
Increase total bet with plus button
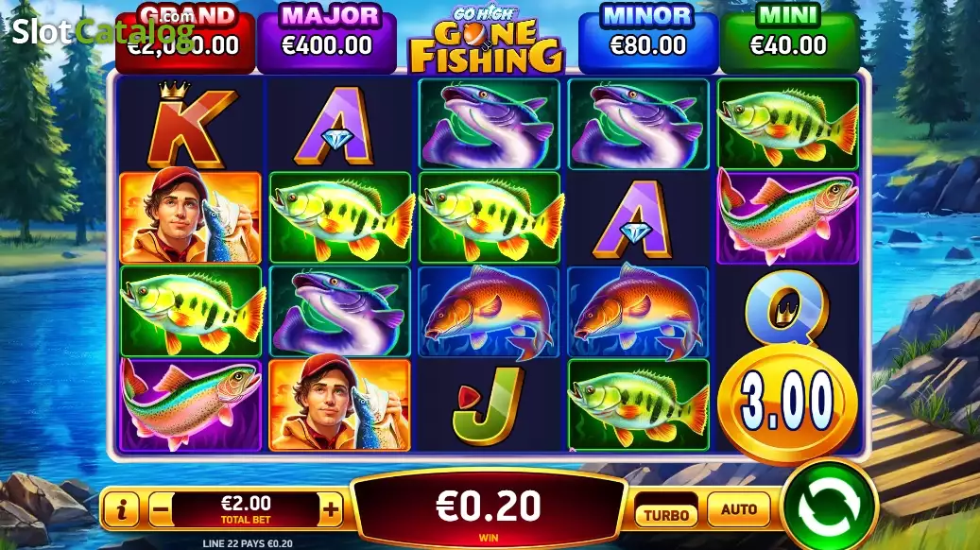(331, 509)
